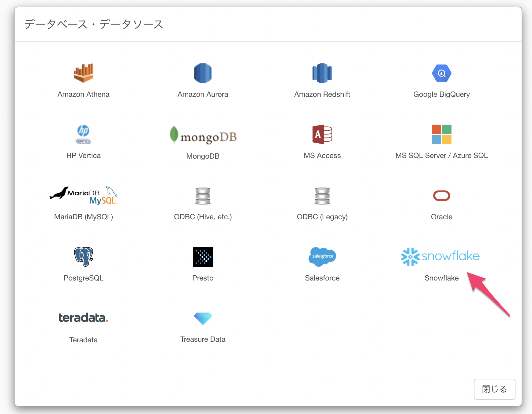Select the teradata wordmark logo
Image resolution: width=532 pixels, height=414 pixels.
[84, 318]
